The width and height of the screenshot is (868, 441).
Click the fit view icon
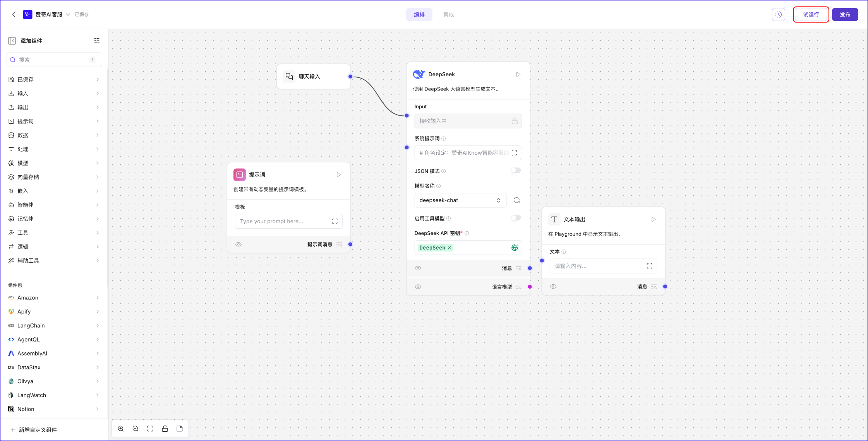(x=150, y=429)
